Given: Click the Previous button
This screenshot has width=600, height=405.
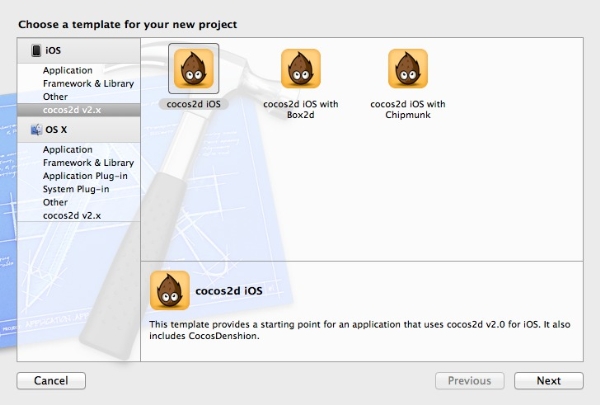Looking at the screenshot, I should click(469, 380).
